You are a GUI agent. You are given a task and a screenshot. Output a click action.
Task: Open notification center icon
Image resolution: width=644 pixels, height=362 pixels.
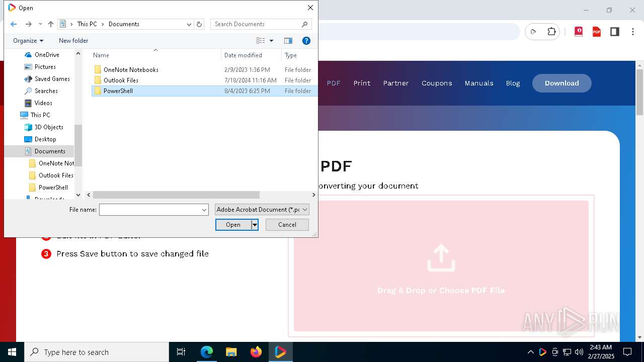pos(627,352)
